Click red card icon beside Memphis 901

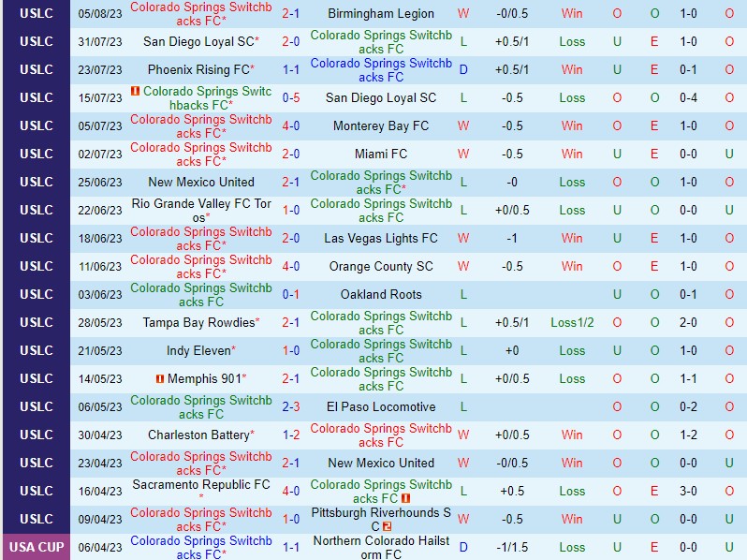click(160, 379)
